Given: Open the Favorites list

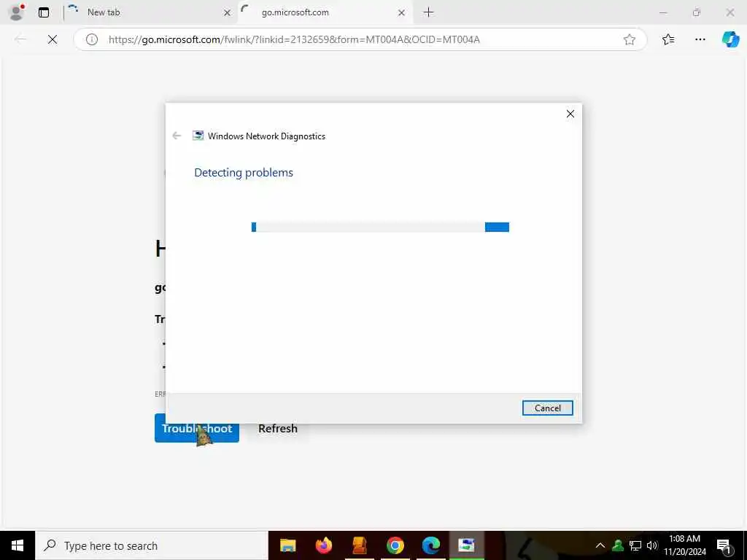Looking at the screenshot, I should [x=668, y=39].
